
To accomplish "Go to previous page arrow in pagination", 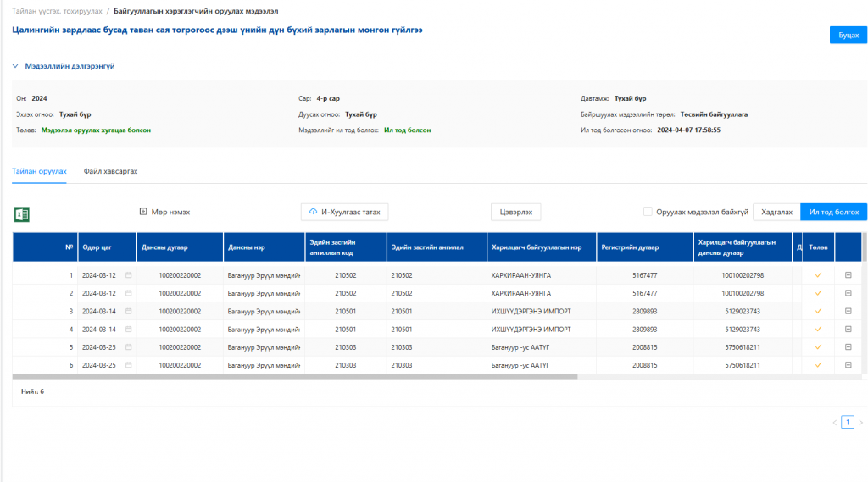I will pyautogui.click(x=835, y=422).
